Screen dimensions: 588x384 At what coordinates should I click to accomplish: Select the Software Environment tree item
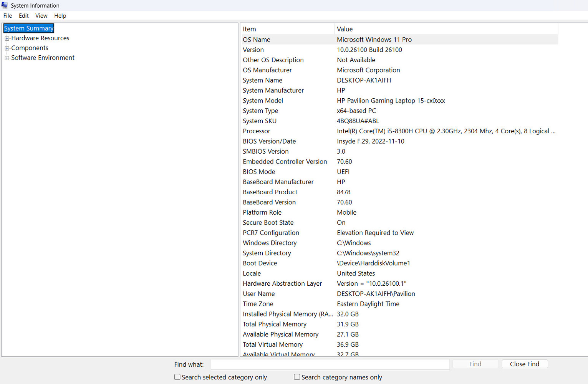tap(43, 58)
